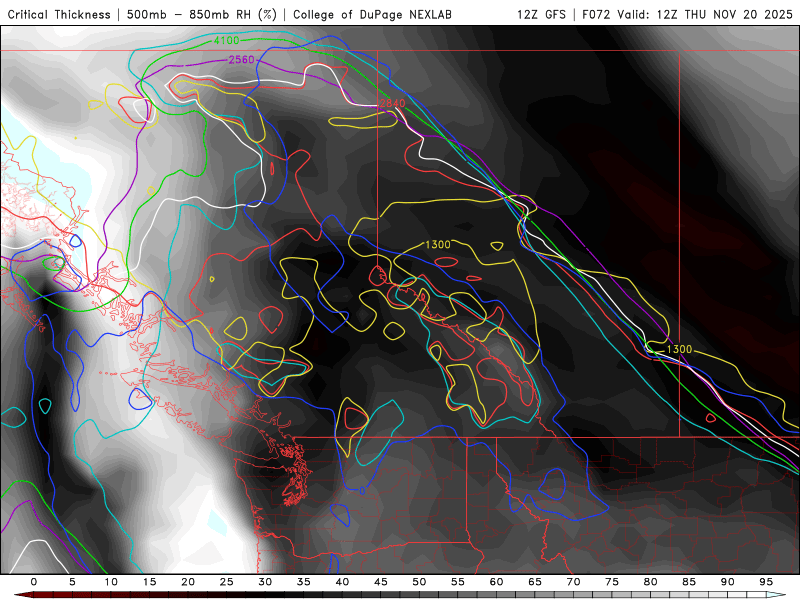Screen dimensions: 800x600
Task: Select the "500mb – 850mb RH (%)" header label
Action: pos(202,14)
